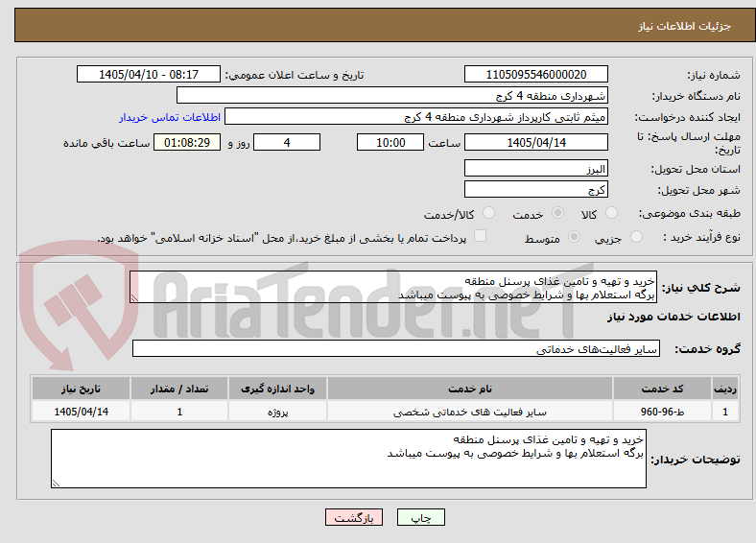This screenshot has width=756, height=543.
Task: Click the buyer organization name field
Action: tap(392, 96)
